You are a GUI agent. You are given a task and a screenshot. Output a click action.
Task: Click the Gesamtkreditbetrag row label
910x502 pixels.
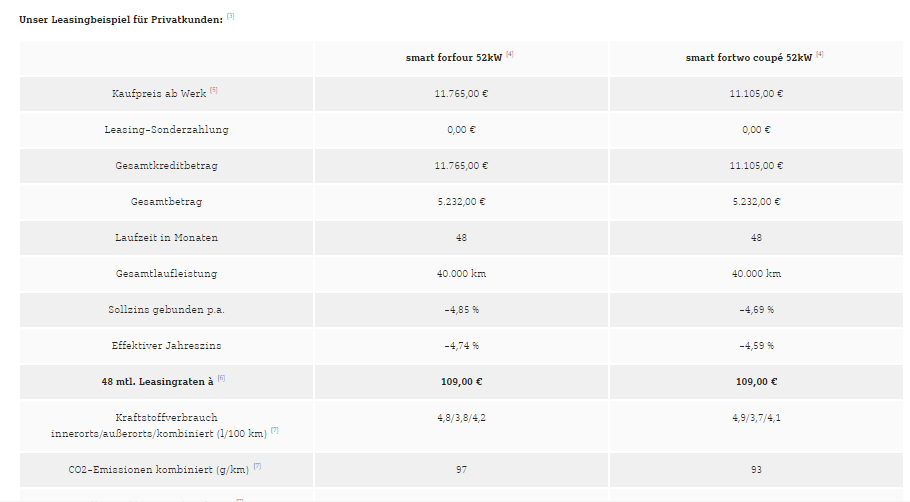pos(167,166)
